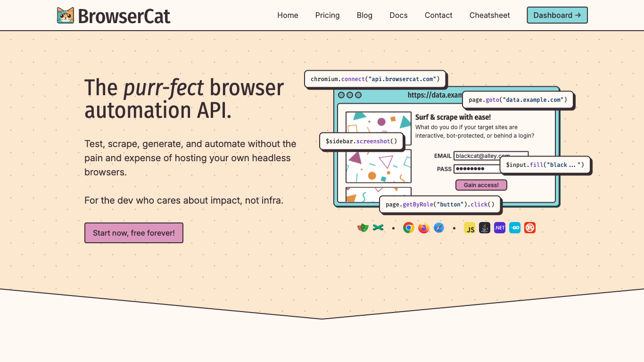The image size is (644, 362).
Task: Click the Java coffee cup icon
Action: [485, 228]
